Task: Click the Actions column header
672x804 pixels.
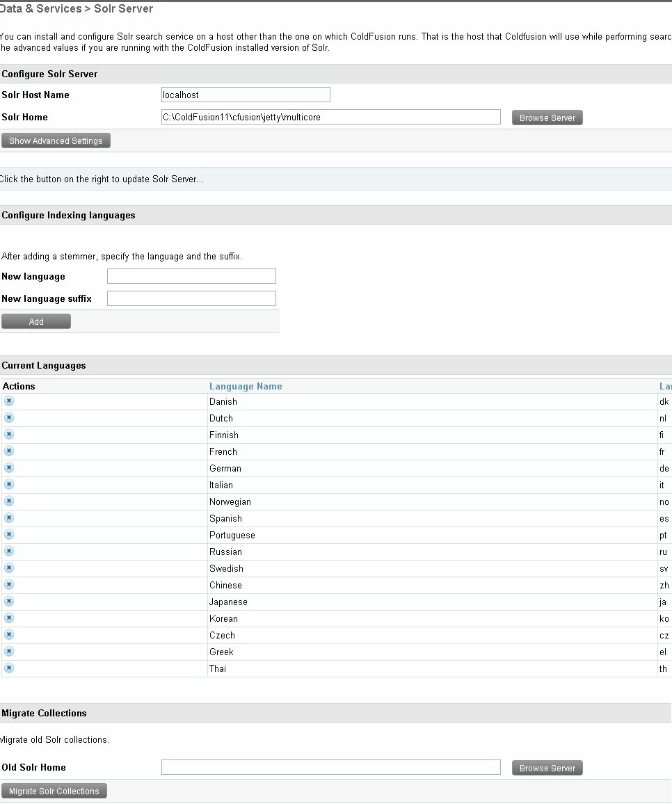Action: [x=19, y=386]
